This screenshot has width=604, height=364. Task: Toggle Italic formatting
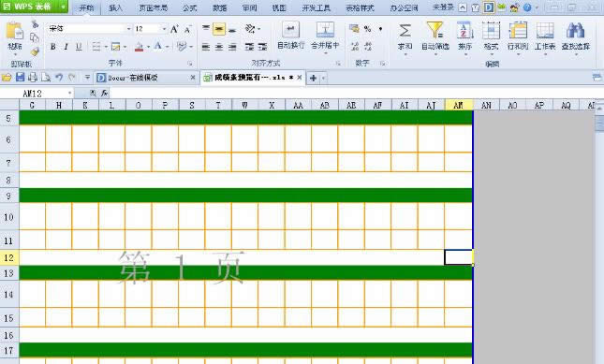pos(66,47)
